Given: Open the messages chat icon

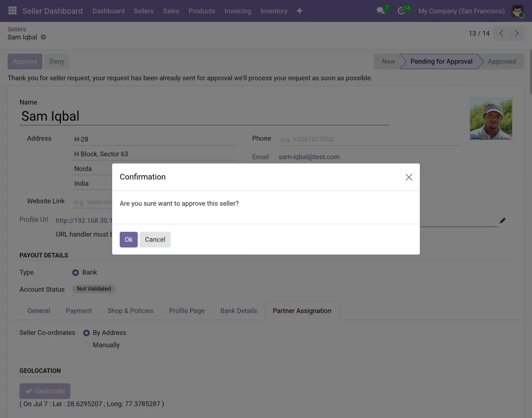Looking at the screenshot, I should [x=381, y=11].
